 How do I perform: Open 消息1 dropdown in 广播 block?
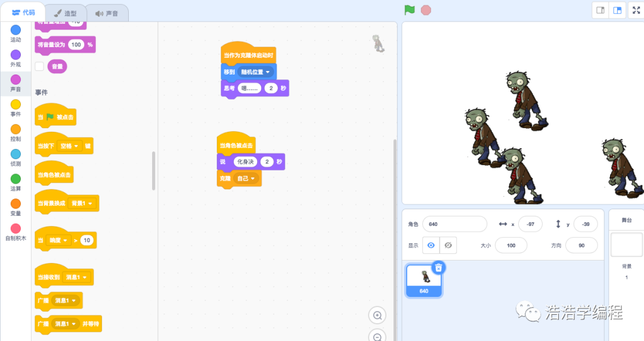point(66,300)
